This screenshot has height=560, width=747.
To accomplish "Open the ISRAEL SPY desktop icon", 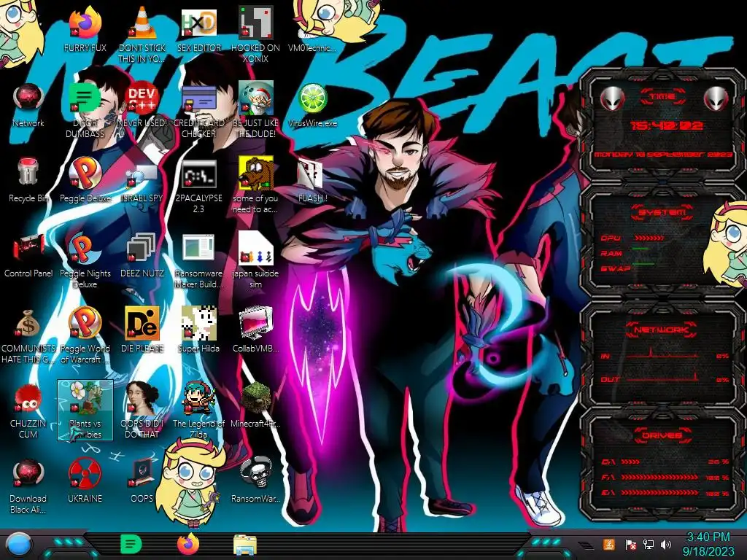I will pyautogui.click(x=142, y=176).
